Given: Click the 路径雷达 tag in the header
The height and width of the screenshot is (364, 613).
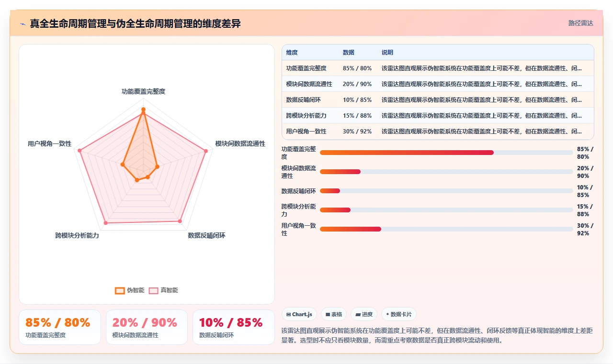Looking at the screenshot, I should pos(581,23).
